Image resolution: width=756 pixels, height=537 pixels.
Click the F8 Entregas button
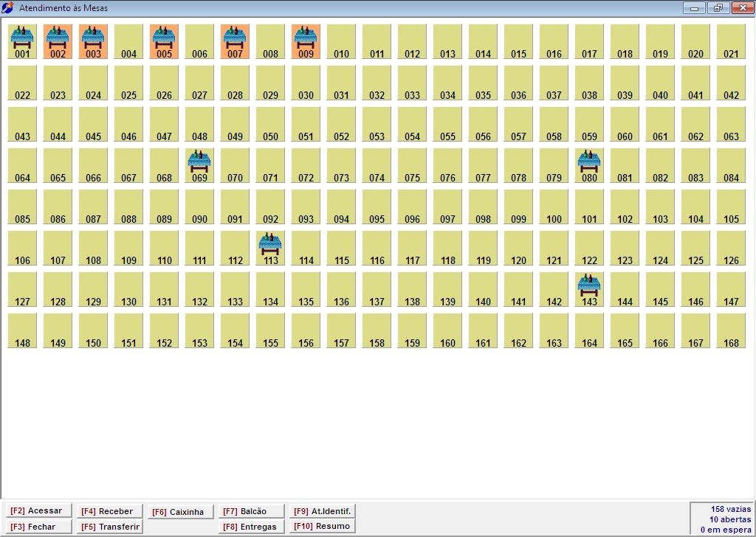pyautogui.click(x=252, y=527)
